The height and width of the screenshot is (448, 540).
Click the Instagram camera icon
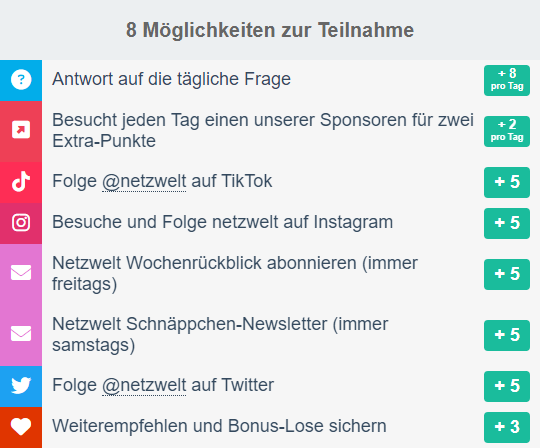(x=21, y=222)
